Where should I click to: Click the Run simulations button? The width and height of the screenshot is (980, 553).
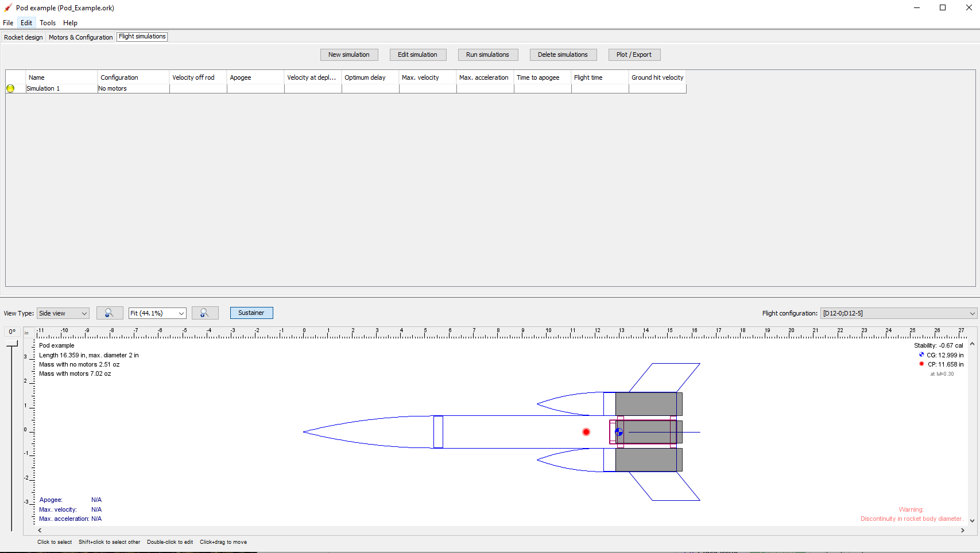tap(487, 54)
